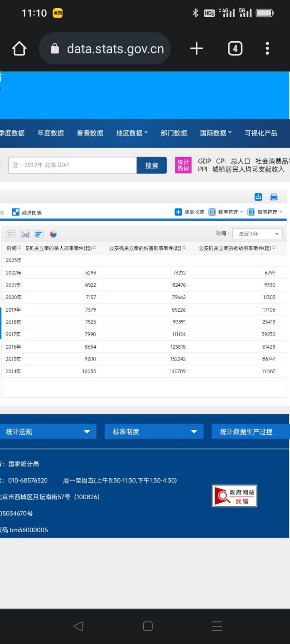Open the 最近10年 time range dropdown
This screenshot has height=644, width=290.
tap(257, 234)
